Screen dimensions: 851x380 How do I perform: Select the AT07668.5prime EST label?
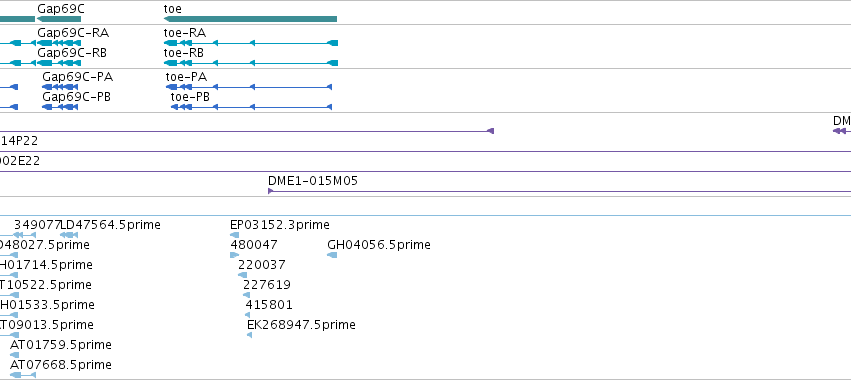(61, 364)
